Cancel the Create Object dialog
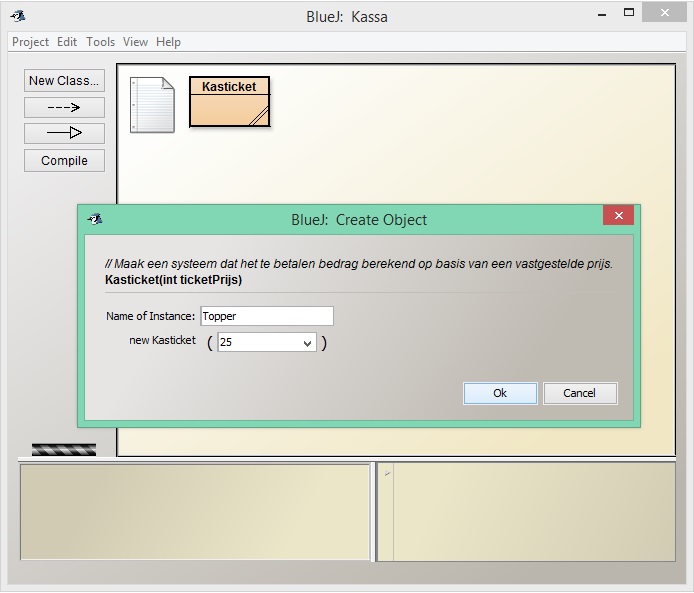Viewport: 694px width, 593px height. pos(580,393)
